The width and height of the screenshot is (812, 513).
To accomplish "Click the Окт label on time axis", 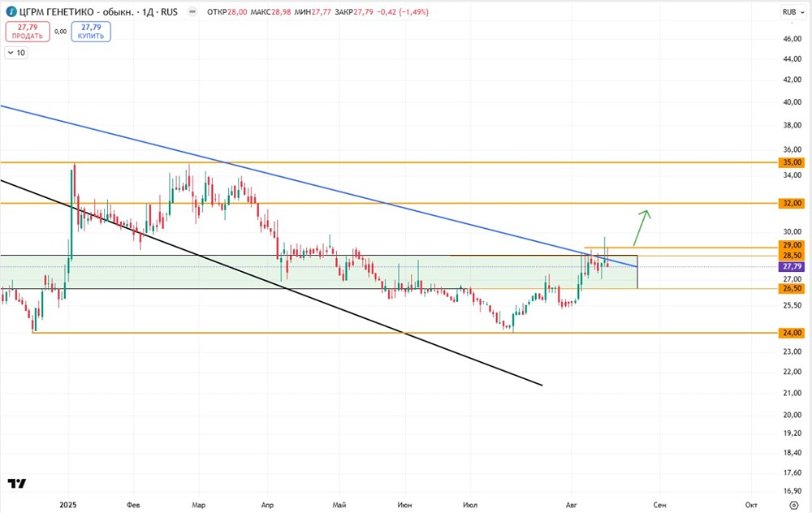I will click(751, 505).
